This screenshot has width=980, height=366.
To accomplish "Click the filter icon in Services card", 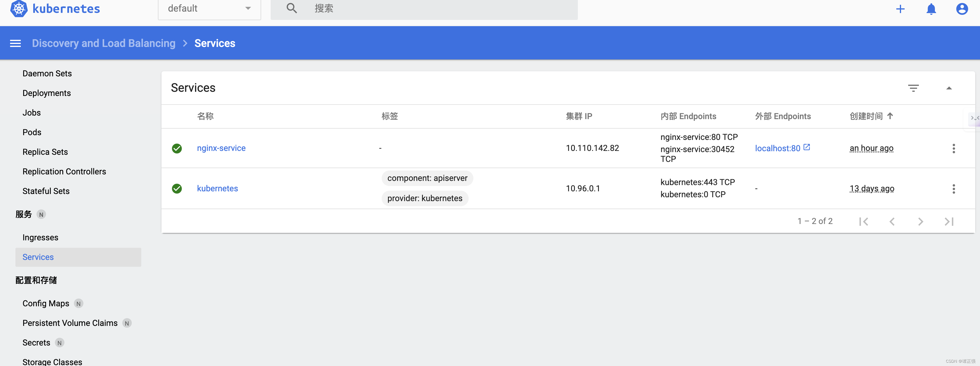I will pyautogui.click(x=913, y=88).
